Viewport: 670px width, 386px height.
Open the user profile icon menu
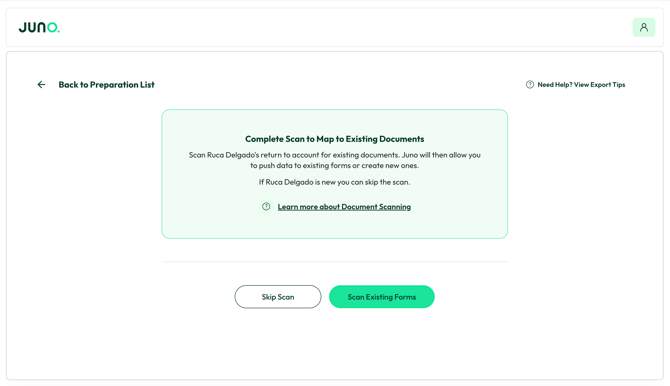tap(644, 27)
